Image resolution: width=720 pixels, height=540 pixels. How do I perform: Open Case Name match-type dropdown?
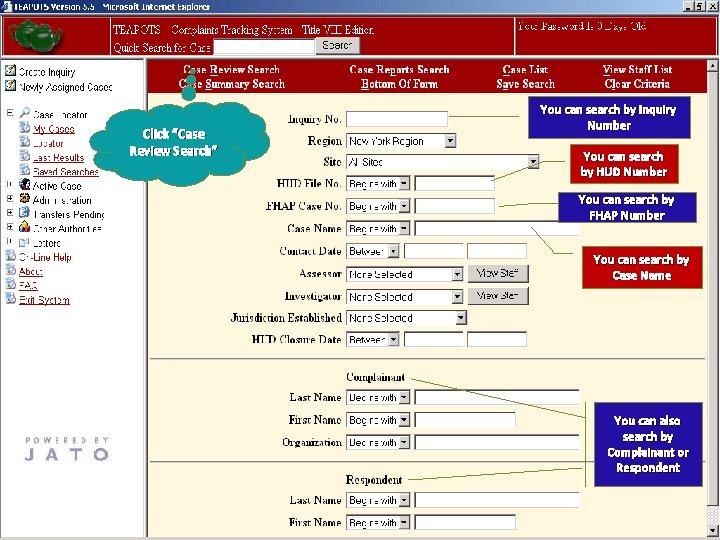tap(404, 228)
